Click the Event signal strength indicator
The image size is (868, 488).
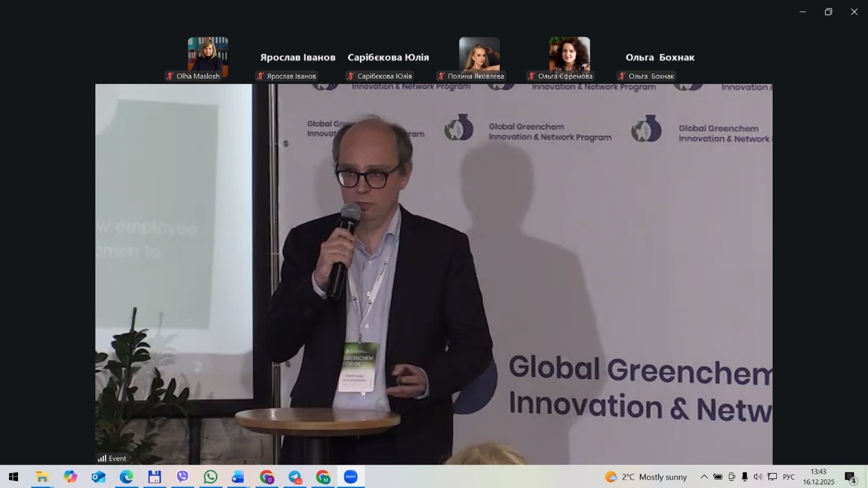click(x=102, y=458)
